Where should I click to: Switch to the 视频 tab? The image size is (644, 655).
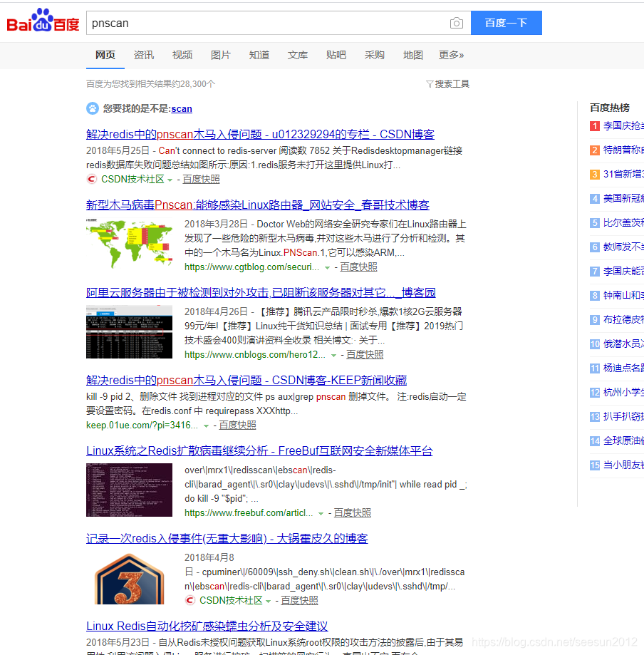pos(182,55)
